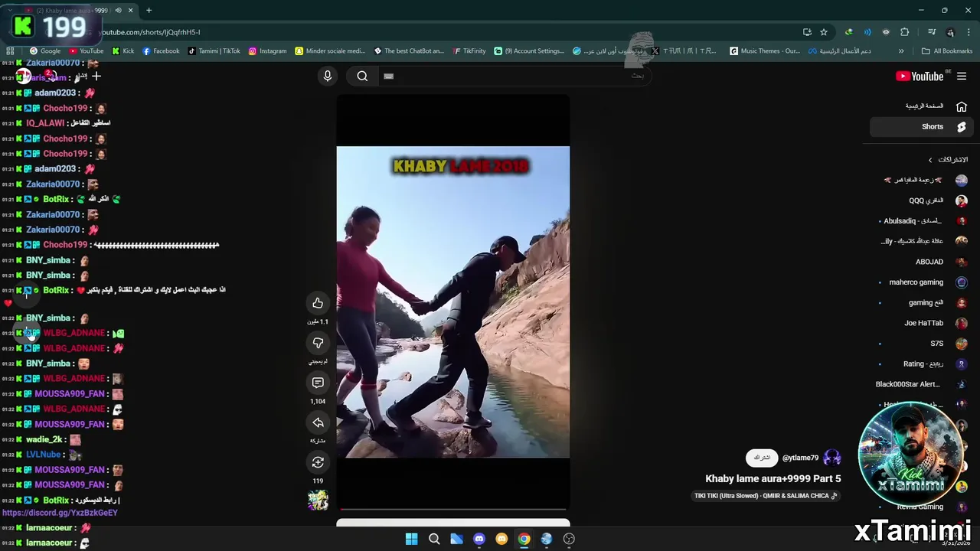Open the TikFinity bookmark
980x551 pixels.
click(x=468, y=51)
